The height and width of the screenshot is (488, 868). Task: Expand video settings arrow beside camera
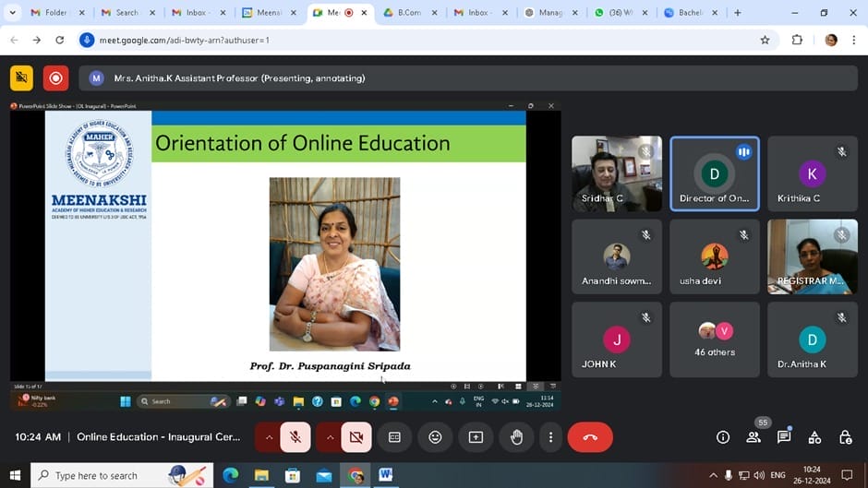(329, 437)
